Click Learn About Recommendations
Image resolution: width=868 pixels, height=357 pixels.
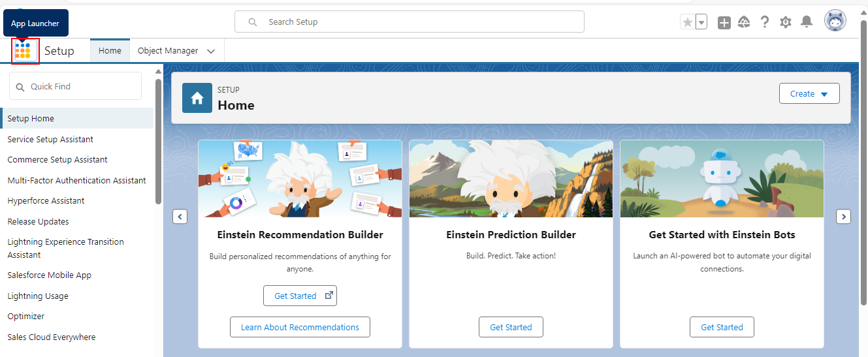coord(300,327)
